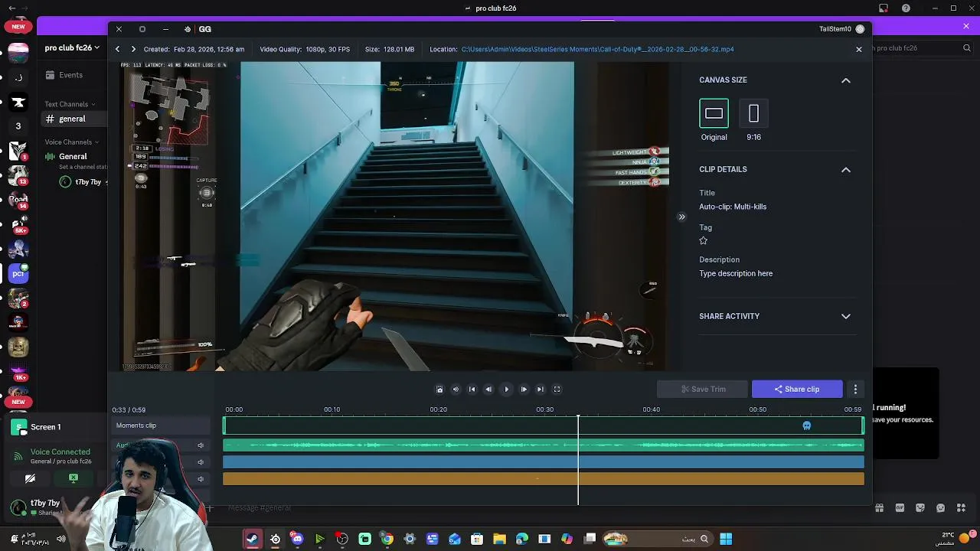Click the snapshot icon in playback controls
The width and height of the screenshot is (980, 551).
439,390
